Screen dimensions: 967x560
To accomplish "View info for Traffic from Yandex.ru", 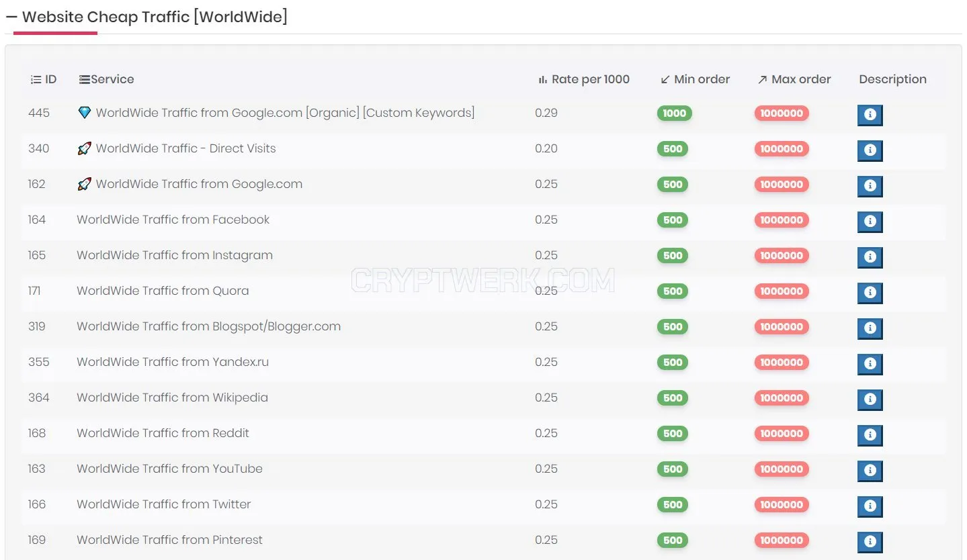I will pos(870,364).
